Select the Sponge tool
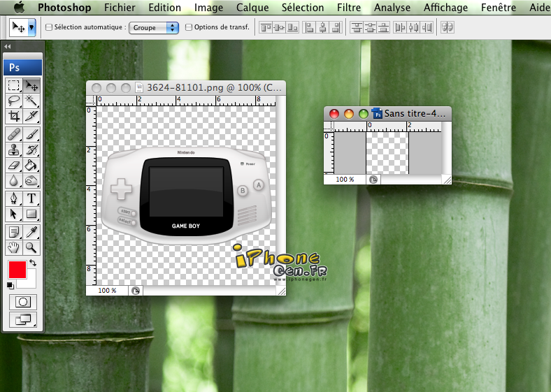551x392 pixels. click(31, 180)
